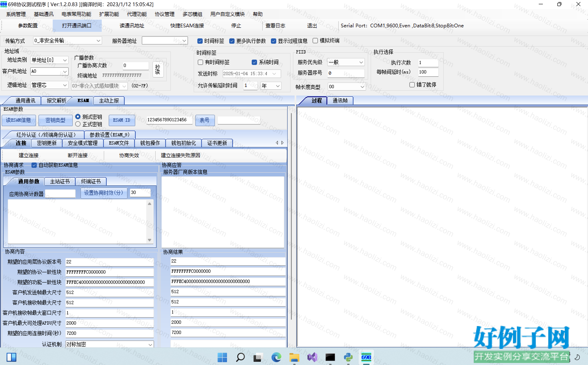Click the 每帧间延时(ms) field
588x365 pixels.
[428, 72]
